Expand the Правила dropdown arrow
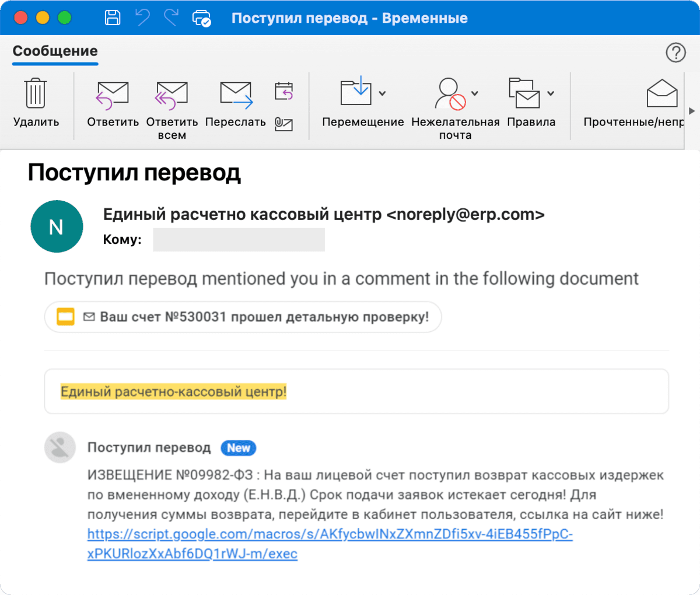The width and height of the screenshot is (700, 595). click(551, 93)
